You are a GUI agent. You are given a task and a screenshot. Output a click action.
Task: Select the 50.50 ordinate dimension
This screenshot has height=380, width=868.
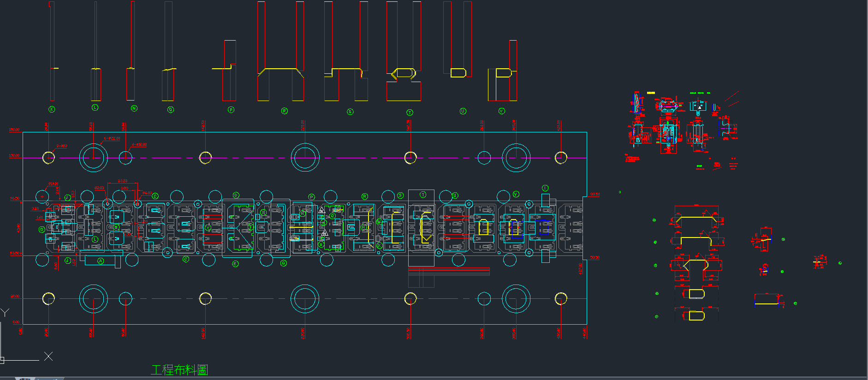point(595,257)
